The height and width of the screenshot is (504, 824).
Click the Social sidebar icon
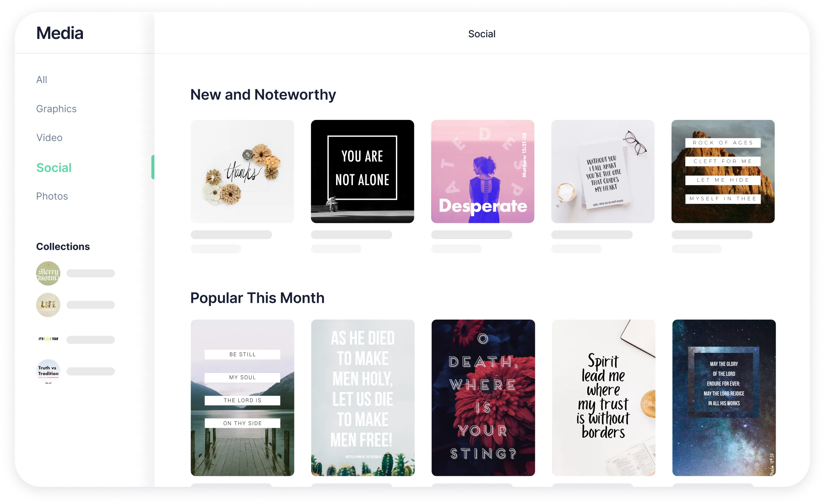54,167
